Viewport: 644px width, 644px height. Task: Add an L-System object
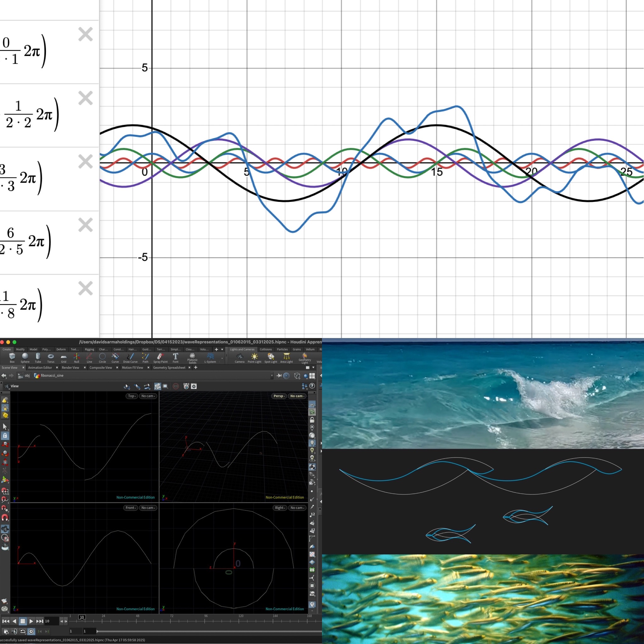[x=210, y=357]
